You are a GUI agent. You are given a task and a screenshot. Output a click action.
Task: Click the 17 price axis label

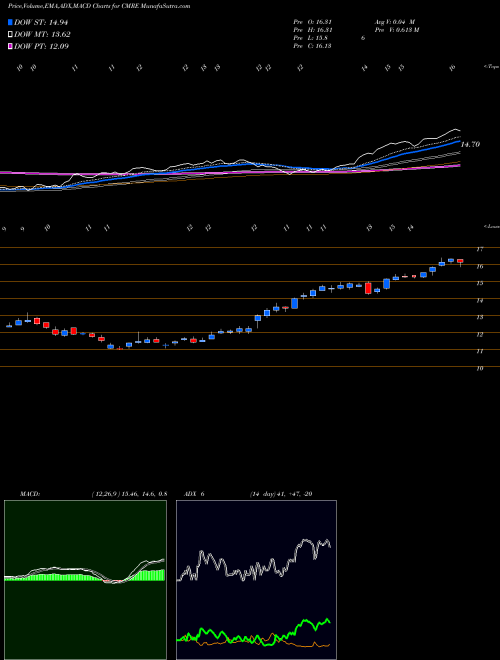(x=479, y=249)
